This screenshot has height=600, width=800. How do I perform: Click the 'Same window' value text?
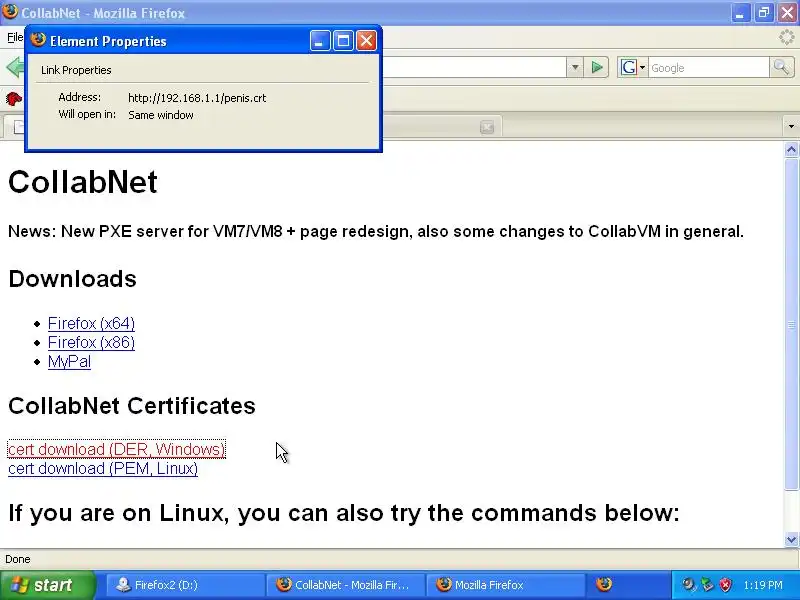161,115
